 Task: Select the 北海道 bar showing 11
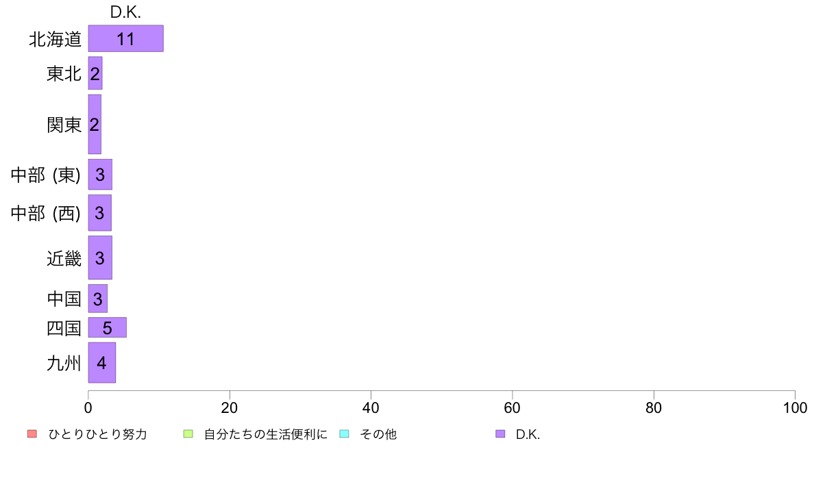pos(125,38)
